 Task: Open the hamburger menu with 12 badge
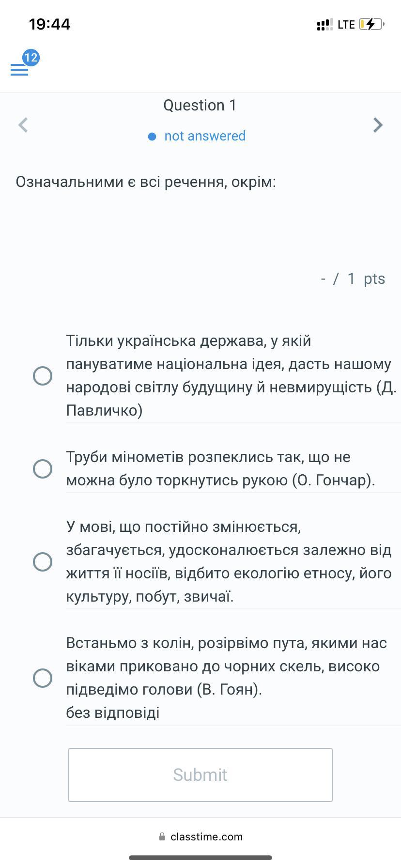(19, 70)
